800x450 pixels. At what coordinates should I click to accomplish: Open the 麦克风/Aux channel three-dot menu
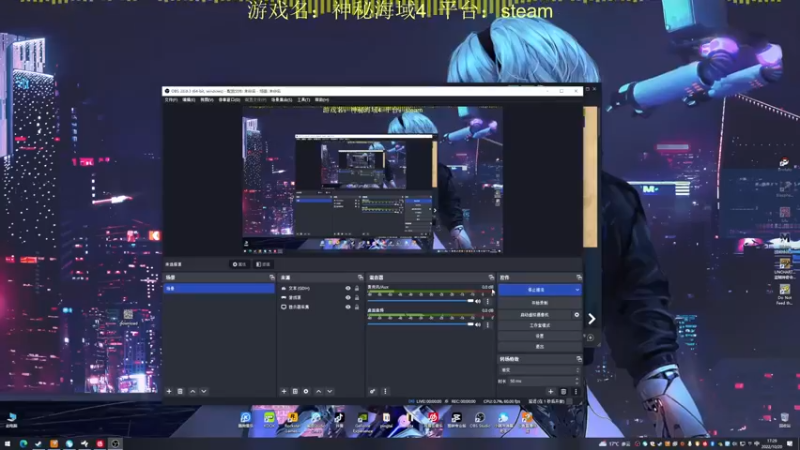(x=488, y=301)
